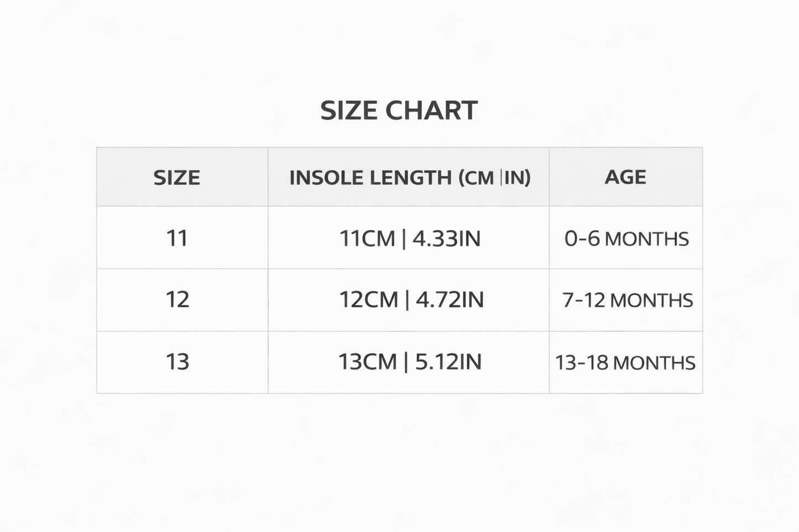Click 5.12IN in the third row

(448, 362)
